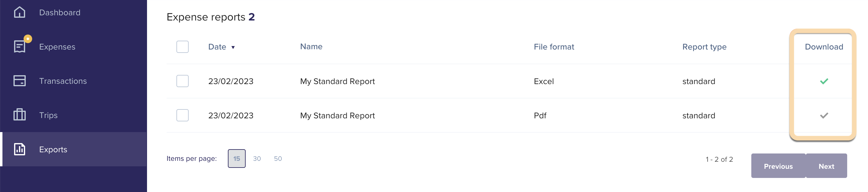Check the box for the Pdf report row

pos(182,115)
